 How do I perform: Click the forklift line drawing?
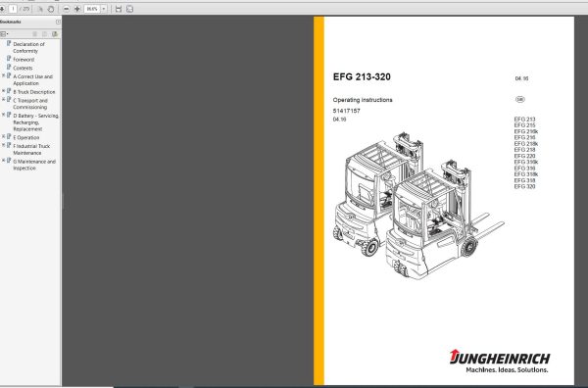(x=418, y=205)
